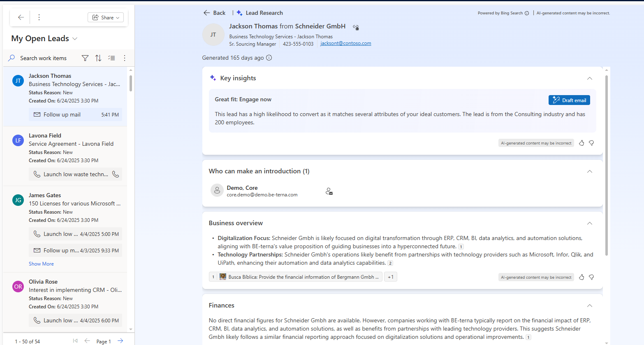Image resolution: width=644 pixels, height=345 pixels.
Task: Collapse the Business overview section
Action: pos(589,223)
